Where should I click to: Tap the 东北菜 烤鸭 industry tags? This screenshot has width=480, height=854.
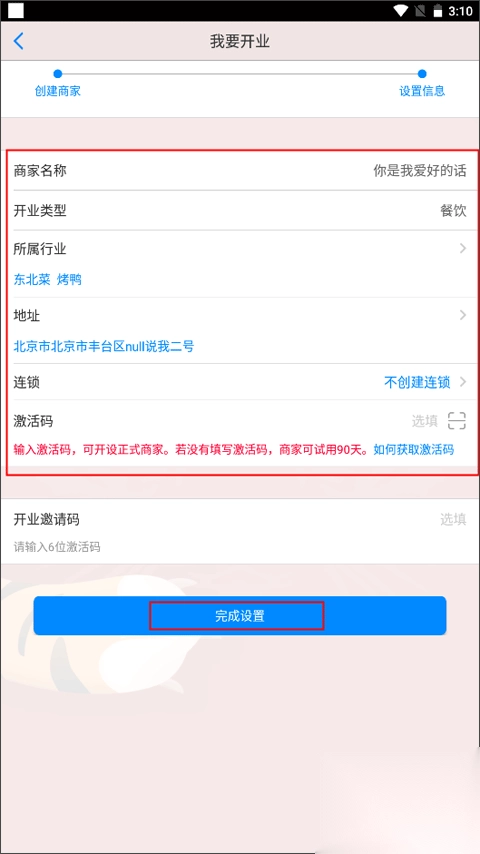[x=47, y=280]
